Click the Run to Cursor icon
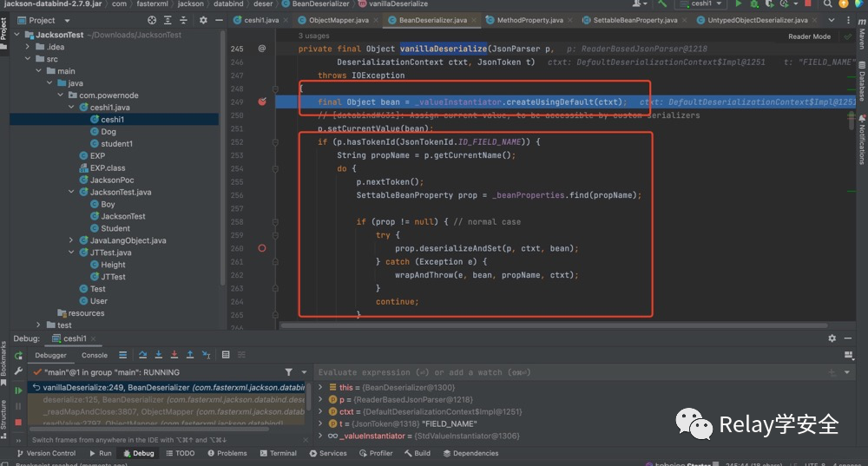Image resolution: width=868 pixels, height=466 pixels. (206, 355)
